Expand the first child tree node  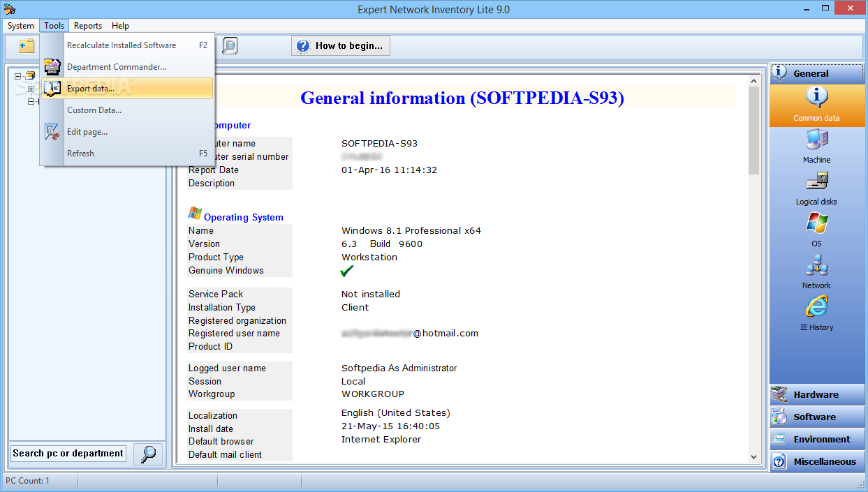coord(31,89)
